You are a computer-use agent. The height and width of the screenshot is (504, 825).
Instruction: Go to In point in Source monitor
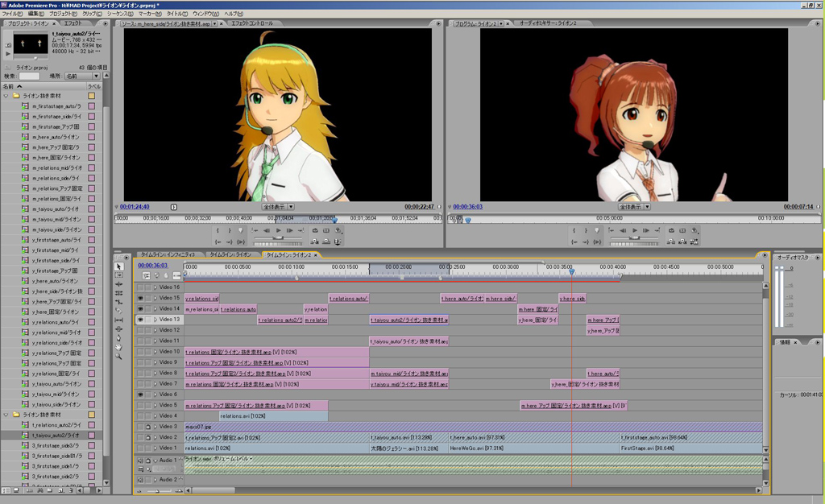tap(218, 242)
